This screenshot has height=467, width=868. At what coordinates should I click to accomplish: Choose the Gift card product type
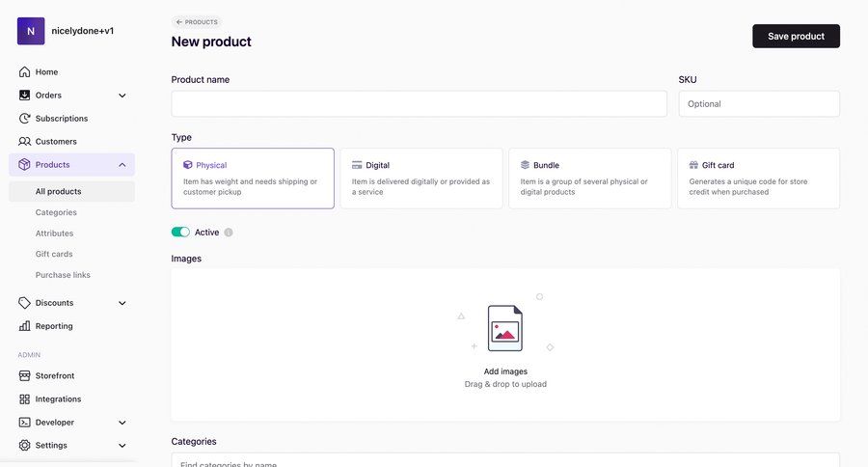tap(758, 178)
